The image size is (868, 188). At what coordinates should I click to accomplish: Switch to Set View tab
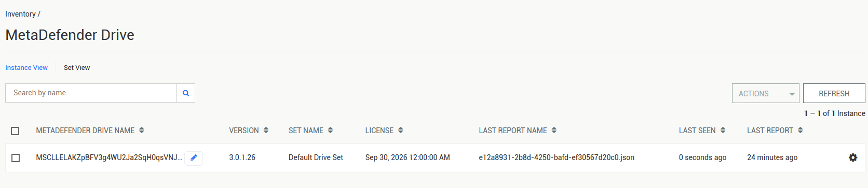[77, 68]
